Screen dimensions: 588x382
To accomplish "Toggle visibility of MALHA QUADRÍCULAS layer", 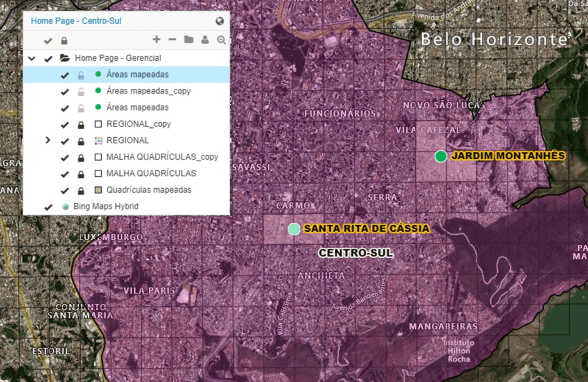I will (x=65, y=173).
